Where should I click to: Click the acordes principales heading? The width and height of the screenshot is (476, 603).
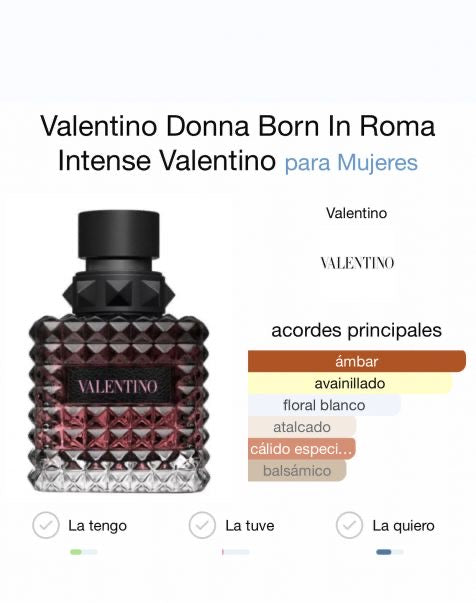[x=356, y=330]
